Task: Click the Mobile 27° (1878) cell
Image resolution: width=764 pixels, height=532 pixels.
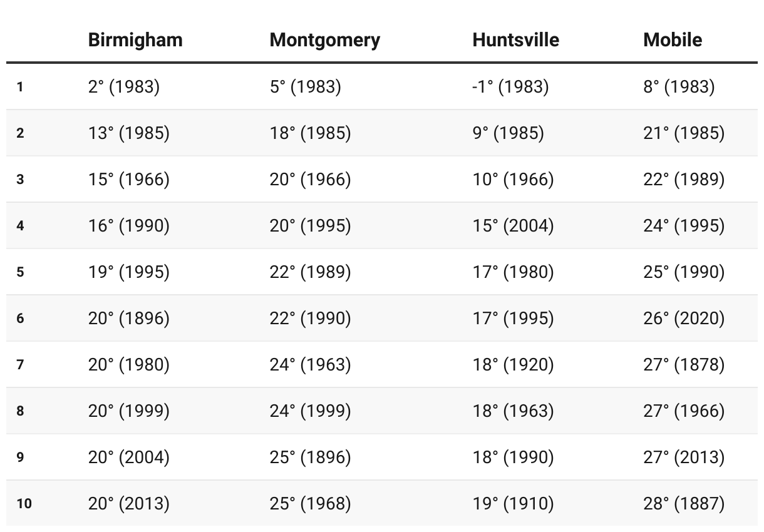Action: click(x=684, y=364)
